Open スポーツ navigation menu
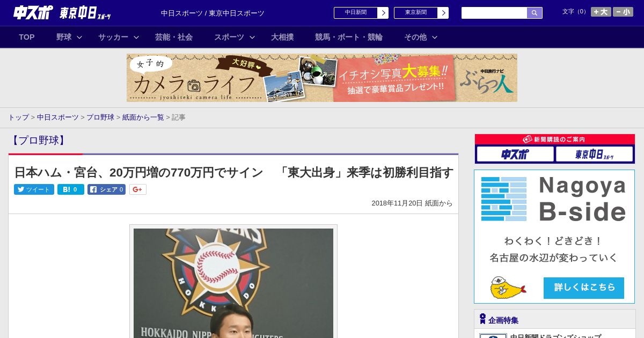 [x=229, y=37]
